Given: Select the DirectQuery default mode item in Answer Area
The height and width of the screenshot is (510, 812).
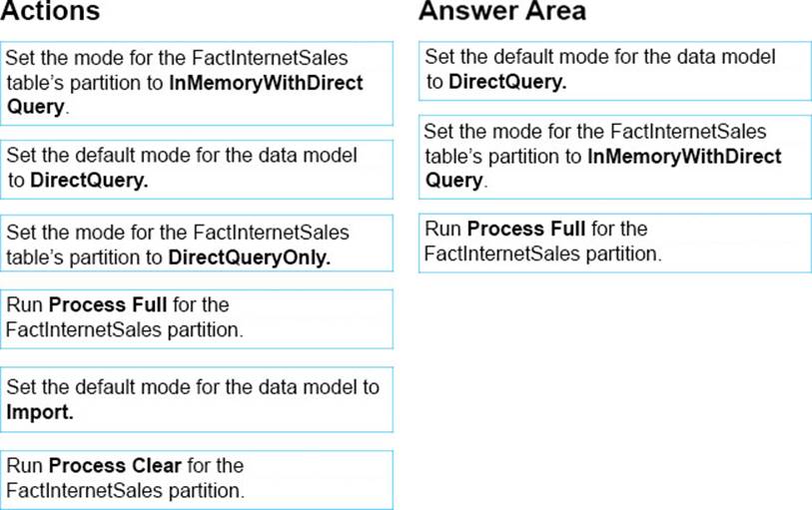Looking at the screenshot, I should [614, 71].
